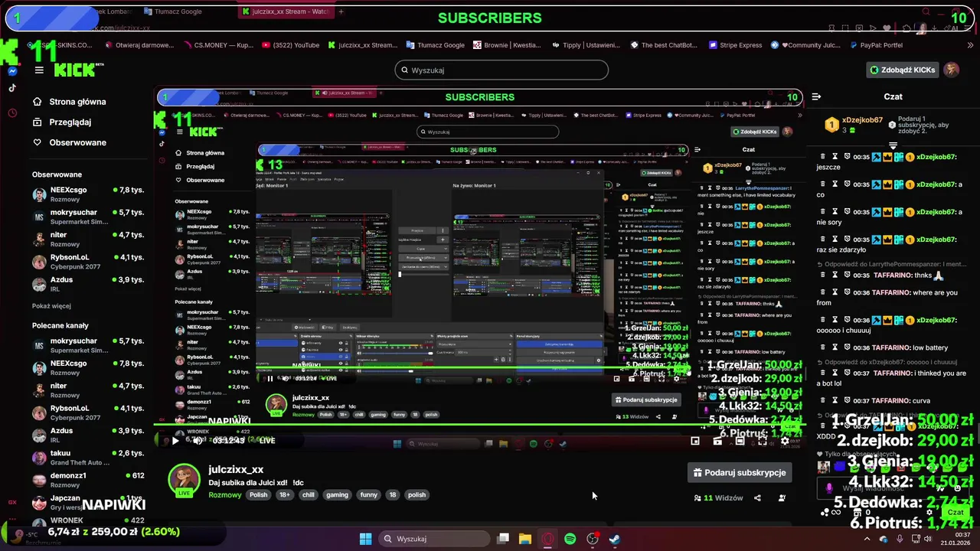This screenshot has height=551, width=980.
Task: Open the Brownie bookmark
Action: 508,45
